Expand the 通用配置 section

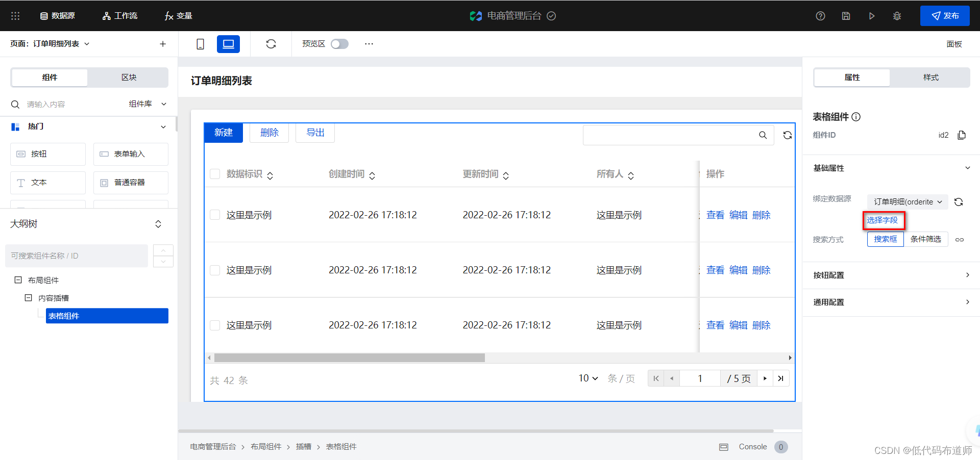pos(891,302)
